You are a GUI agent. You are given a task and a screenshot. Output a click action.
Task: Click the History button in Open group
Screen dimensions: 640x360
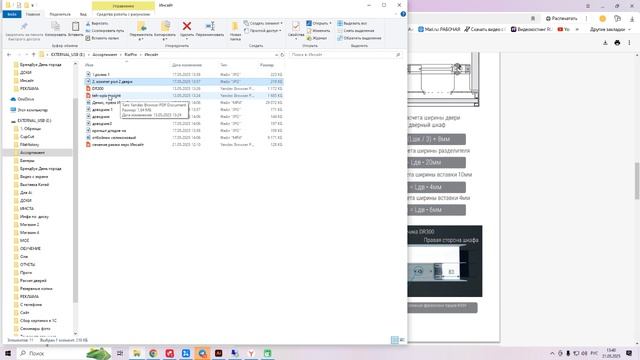coord(317,38)
